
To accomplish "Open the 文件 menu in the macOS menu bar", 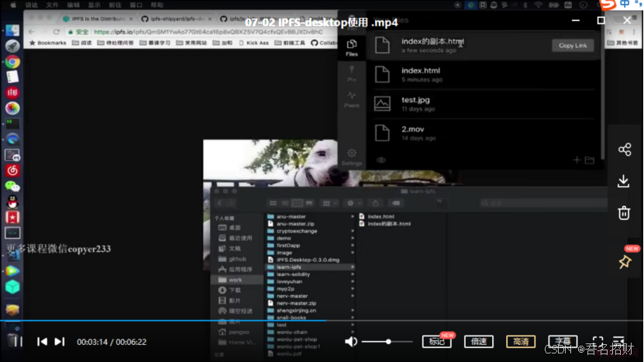I will click(52, 5).
